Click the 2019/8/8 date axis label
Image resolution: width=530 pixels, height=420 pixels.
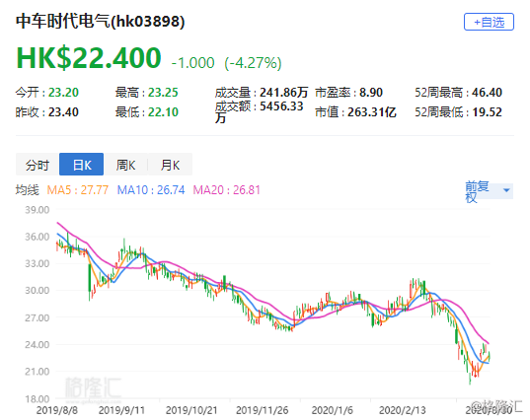click(x=57, y=410)
